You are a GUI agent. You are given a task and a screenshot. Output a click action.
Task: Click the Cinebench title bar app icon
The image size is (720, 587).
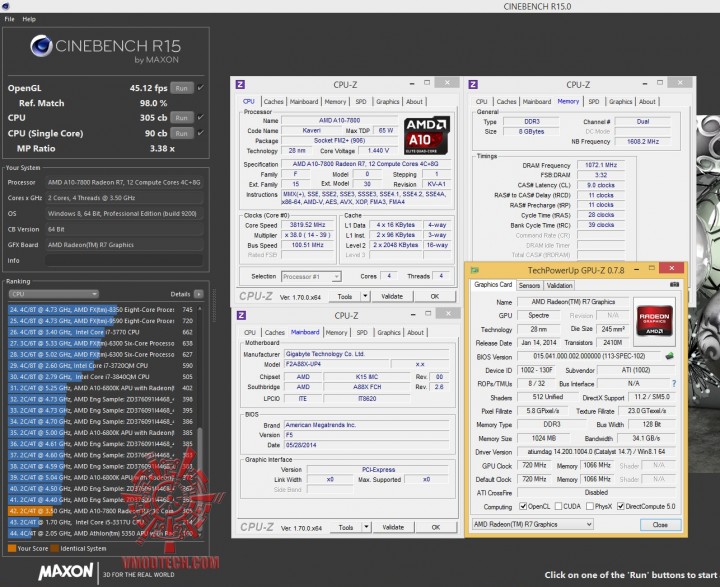pyautogui.click(x=6, y=6)
